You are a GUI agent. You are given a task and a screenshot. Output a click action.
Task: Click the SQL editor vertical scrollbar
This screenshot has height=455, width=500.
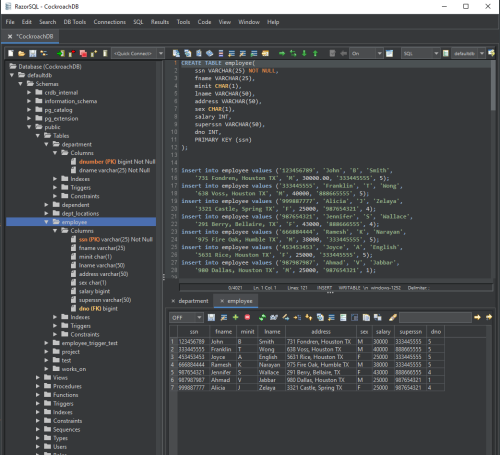[493, 86]
